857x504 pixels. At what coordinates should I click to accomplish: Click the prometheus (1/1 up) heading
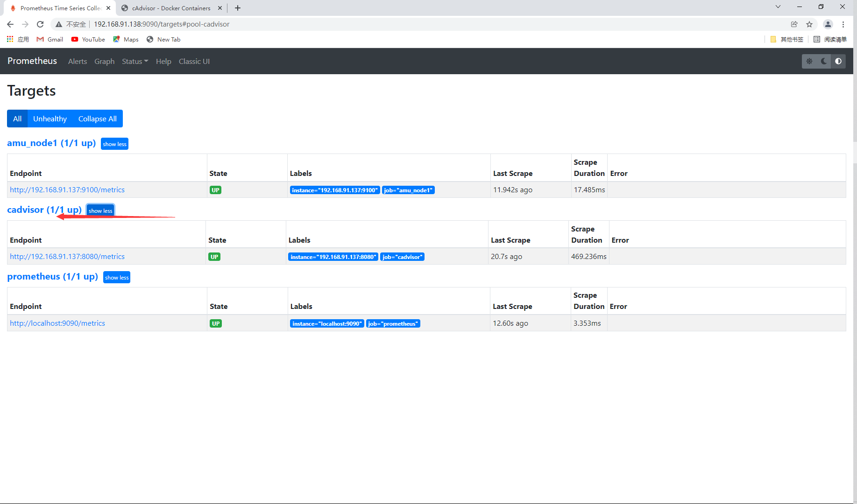(53, 276)
